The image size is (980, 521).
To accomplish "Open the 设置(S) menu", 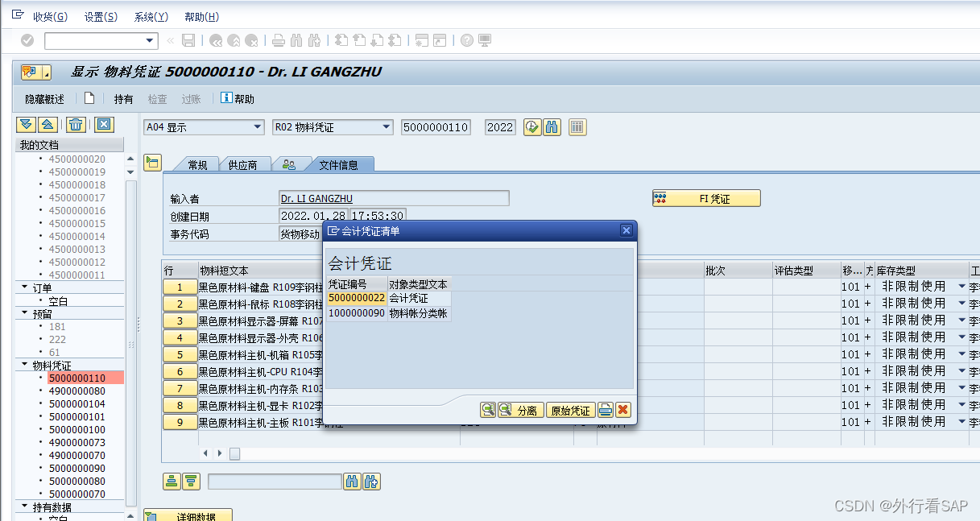I will pyautogui.click(x=101, y=17).
